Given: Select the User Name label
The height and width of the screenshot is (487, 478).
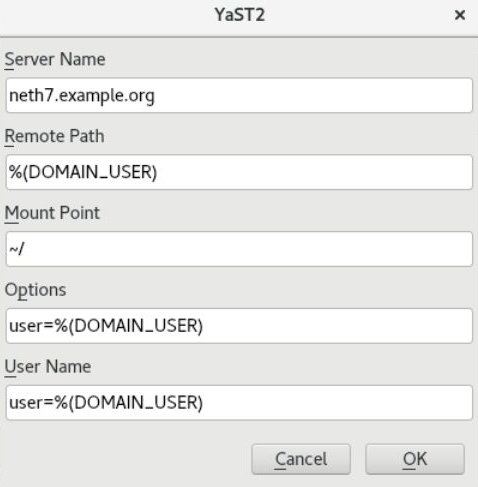Looking at the screenshot, I should coord(48,367).
